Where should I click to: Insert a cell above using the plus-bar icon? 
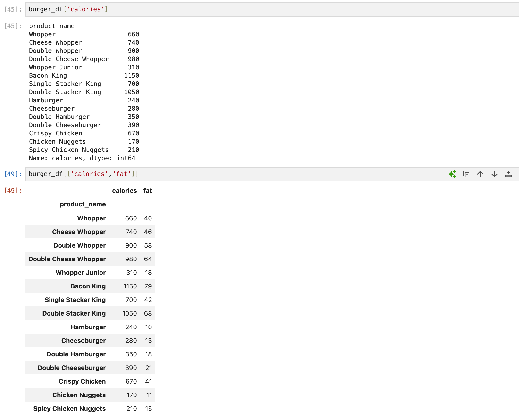(x=509, y=174)
